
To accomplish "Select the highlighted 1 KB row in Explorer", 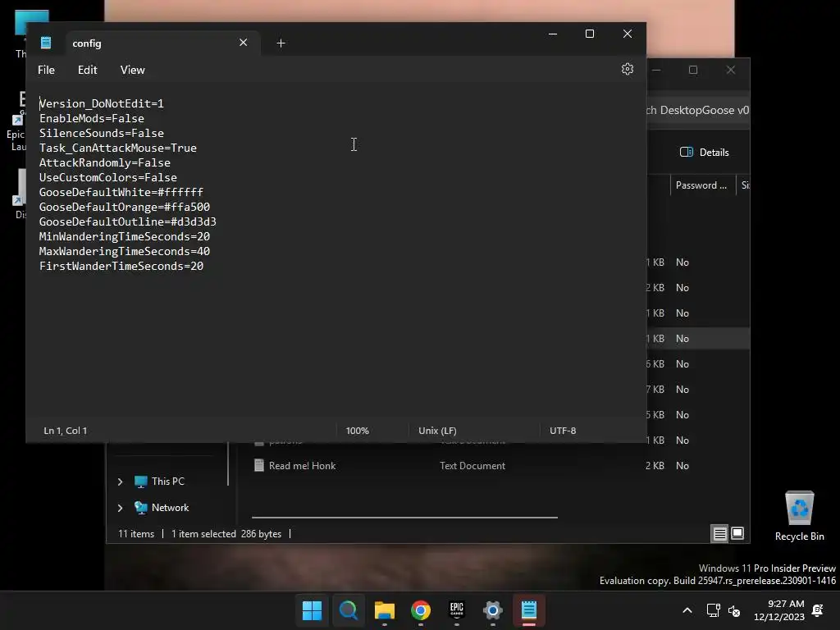I will tap(697, 339).
